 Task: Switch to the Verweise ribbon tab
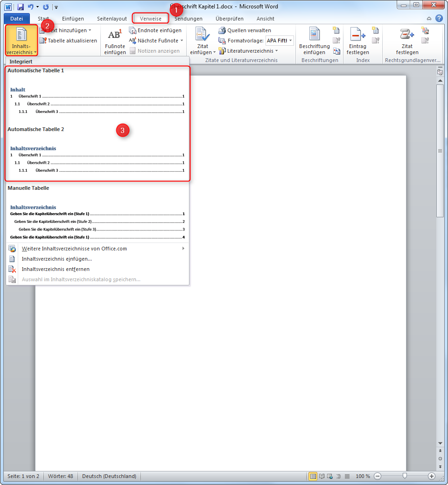[150, 19]
